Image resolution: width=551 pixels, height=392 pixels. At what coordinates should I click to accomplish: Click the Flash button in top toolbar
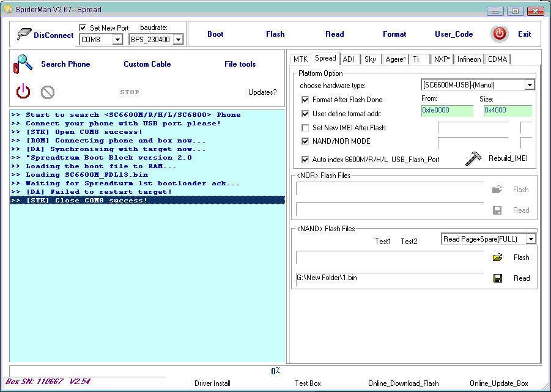(275, 34)
